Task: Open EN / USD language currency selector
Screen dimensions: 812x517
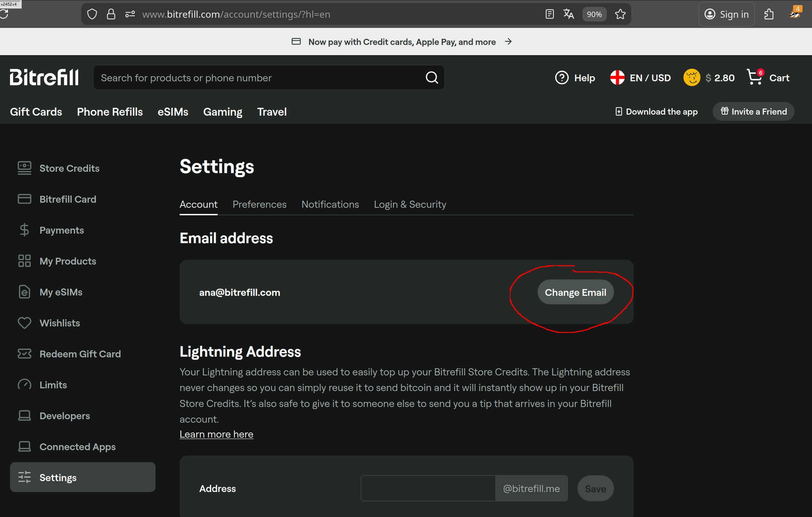Action: (x=640, y=78)
